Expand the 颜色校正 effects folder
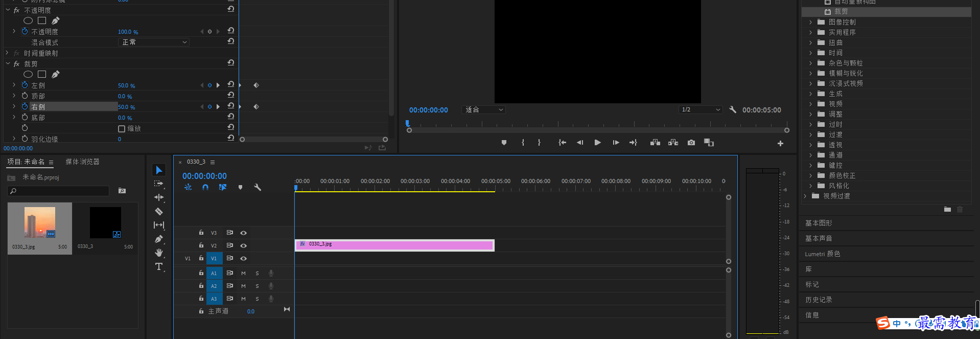This screenshot has height=339, width=980. pos(810,175)
